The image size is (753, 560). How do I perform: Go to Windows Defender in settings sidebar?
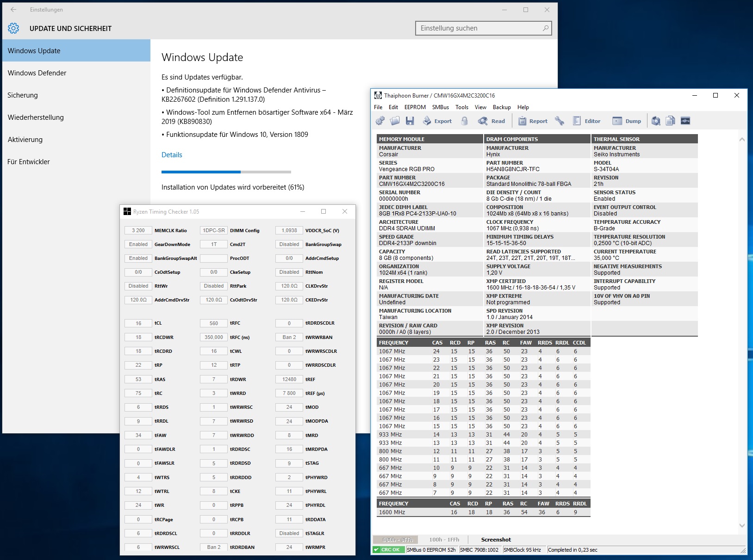pyautogui.click(x=76, y=73)
